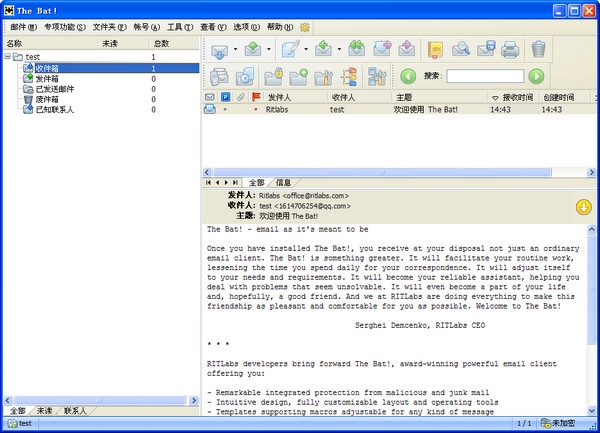The width and height of the screenshot is (600, 433).
Task: Toggle the parked 'P' column header
Action: click(x=225, y=97)
